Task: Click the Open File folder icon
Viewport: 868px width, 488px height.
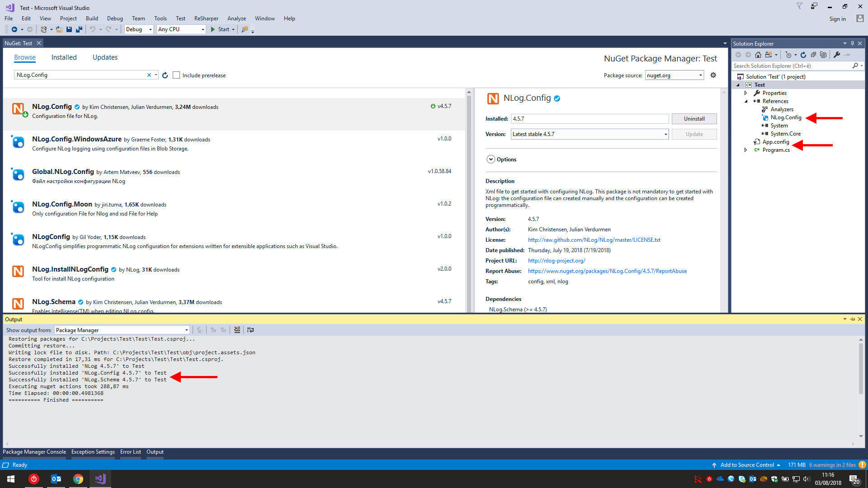Action: [x=59, y=29]
